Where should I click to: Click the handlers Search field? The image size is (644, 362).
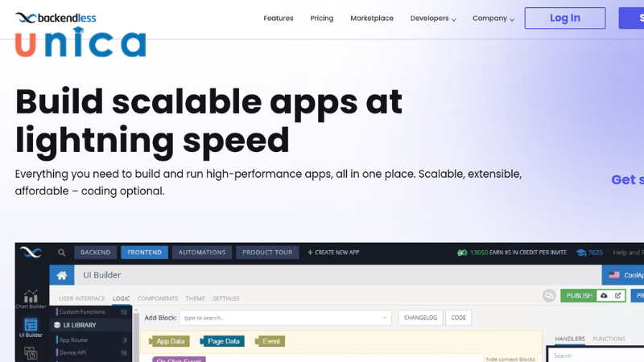(x=596, y=356)
